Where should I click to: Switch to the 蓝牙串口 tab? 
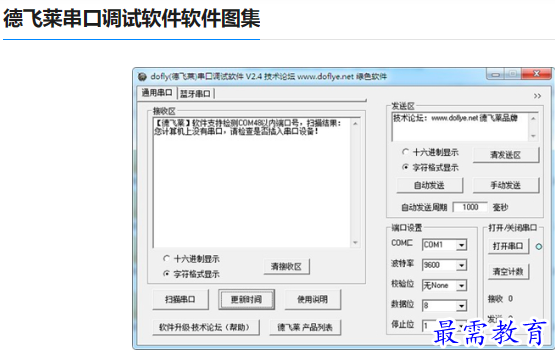click(x=195, y=94)
